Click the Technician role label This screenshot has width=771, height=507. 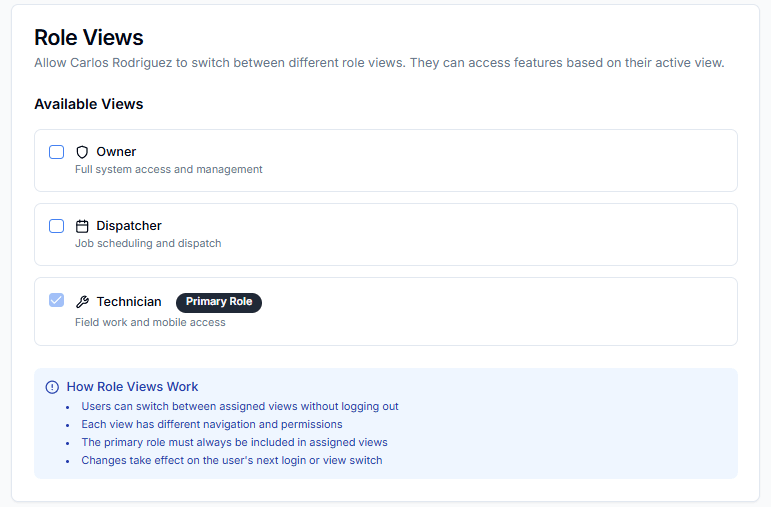[x=128, y=302]
